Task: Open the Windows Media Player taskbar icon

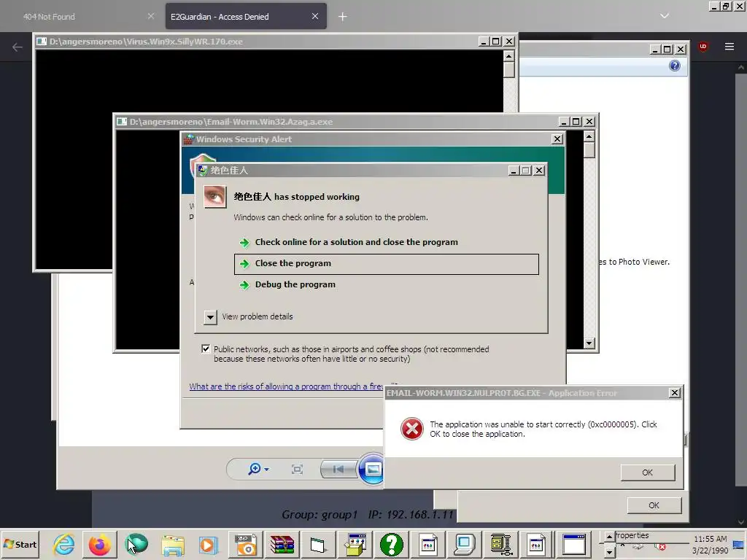Action: click(208, 545)
